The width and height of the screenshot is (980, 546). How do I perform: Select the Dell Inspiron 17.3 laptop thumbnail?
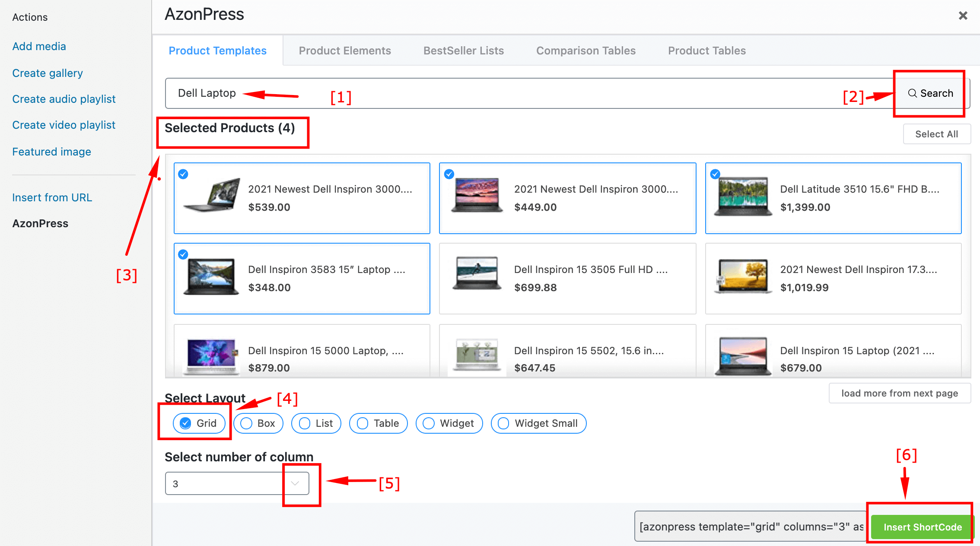pyautogui.click(x=743, y=276)
